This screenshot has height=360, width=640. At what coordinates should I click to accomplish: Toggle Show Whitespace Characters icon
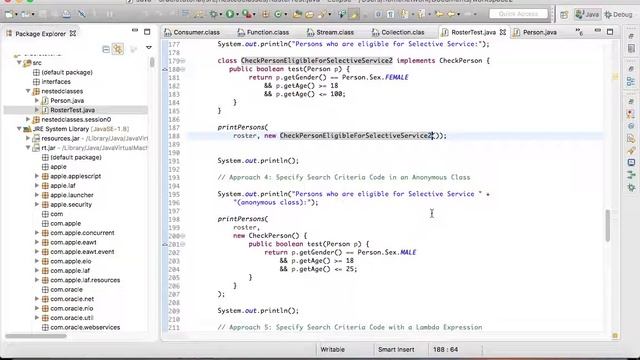pos(390,15)
